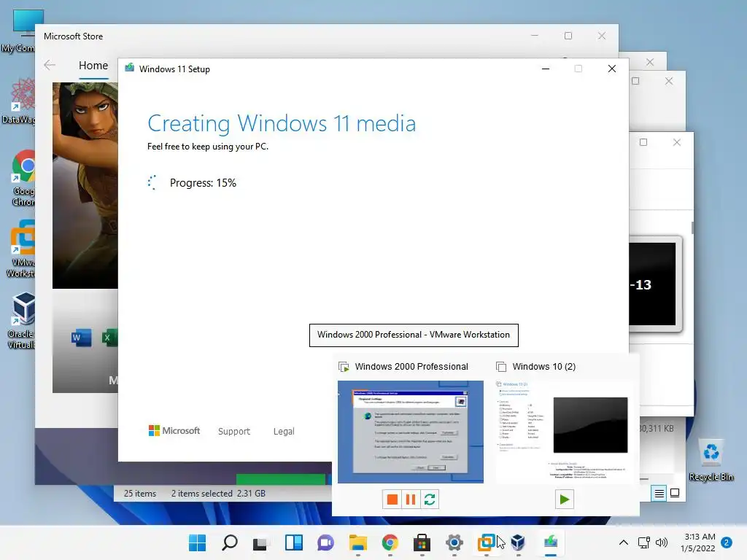Close the Windows 11 Setup window
Screen dimensions: 747x560
pyautogui.click(x=612, y=69)
